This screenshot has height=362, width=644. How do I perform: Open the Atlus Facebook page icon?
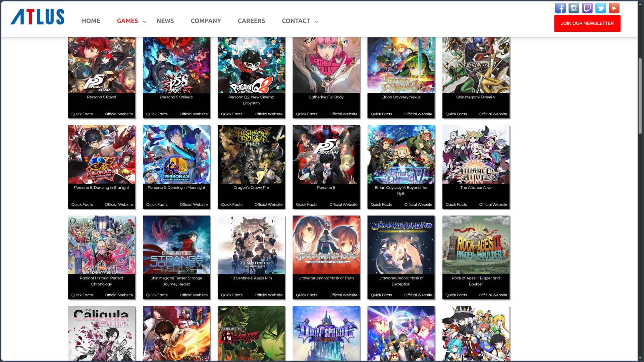pos(560,8)
